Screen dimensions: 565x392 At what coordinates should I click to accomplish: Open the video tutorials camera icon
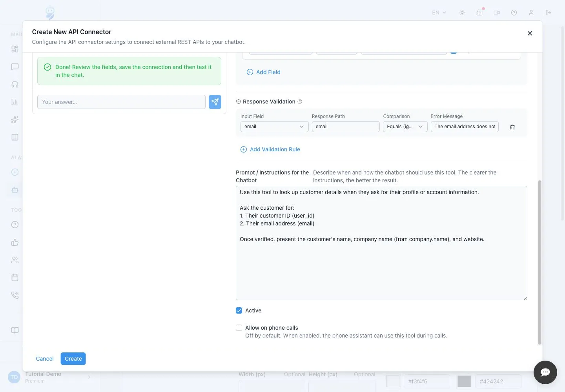(x=497, y=13)
